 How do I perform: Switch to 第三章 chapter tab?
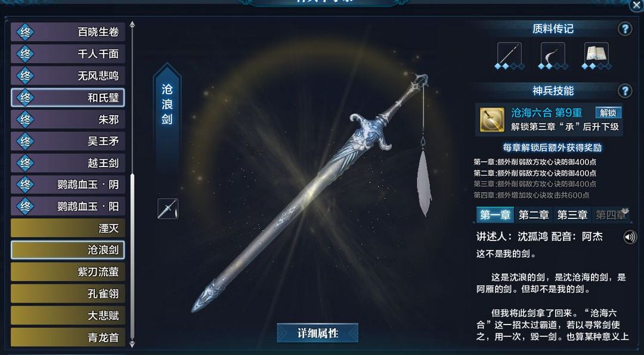(x=572, y=215)
